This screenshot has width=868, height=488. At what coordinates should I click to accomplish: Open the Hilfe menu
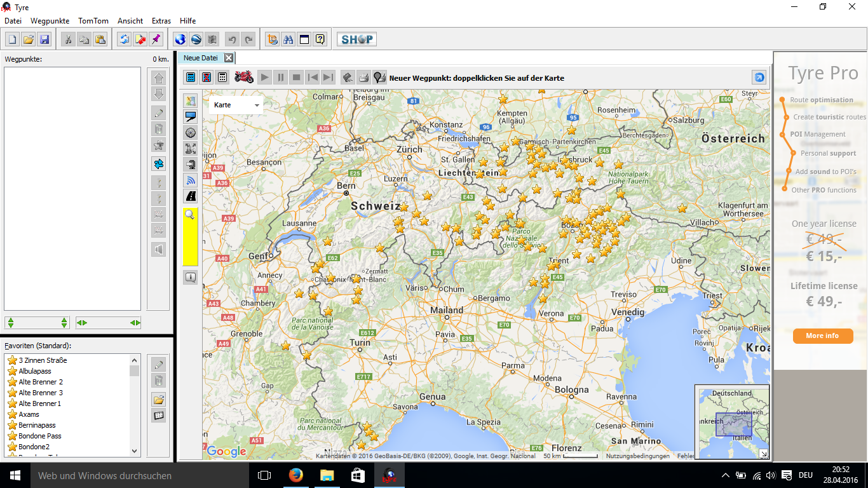click(x=188, y=21)
